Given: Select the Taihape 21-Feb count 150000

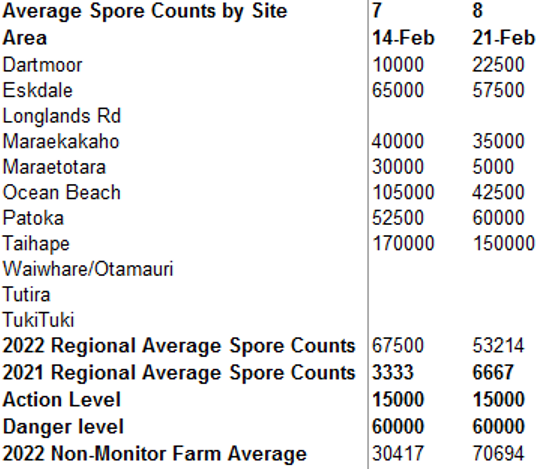Looking at the screenshot, I should (503, 244).
